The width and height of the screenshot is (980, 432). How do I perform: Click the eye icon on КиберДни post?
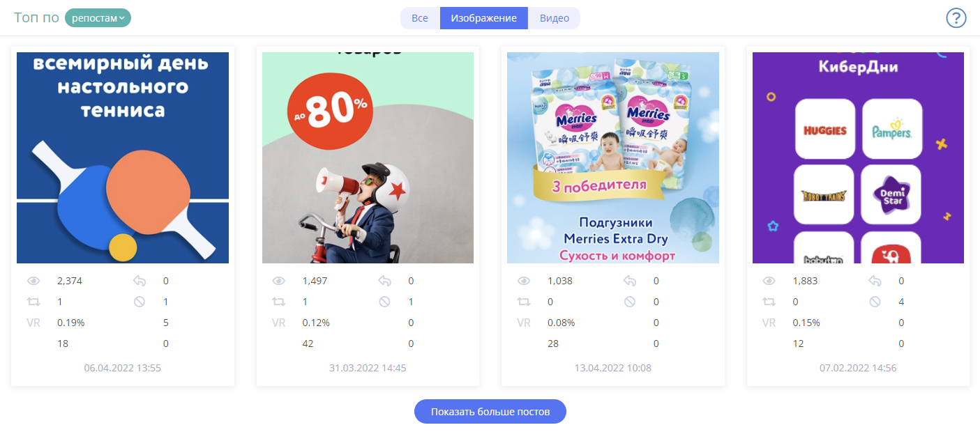769,281
